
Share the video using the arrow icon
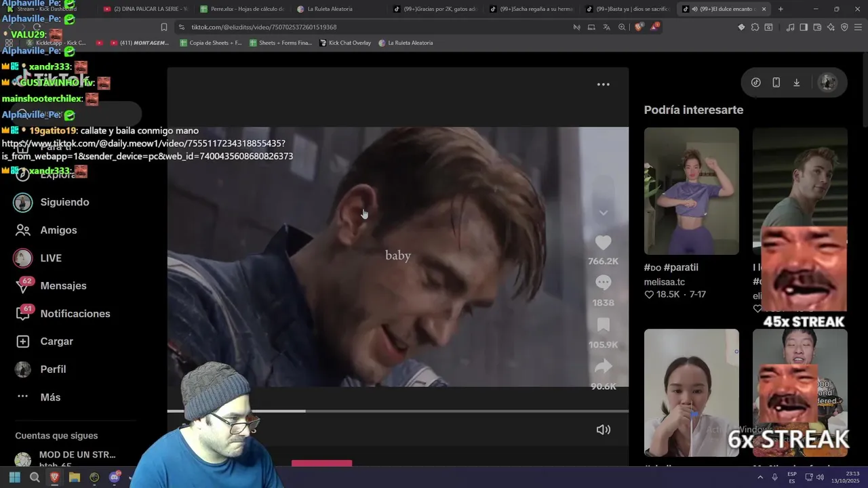point(603,367)
